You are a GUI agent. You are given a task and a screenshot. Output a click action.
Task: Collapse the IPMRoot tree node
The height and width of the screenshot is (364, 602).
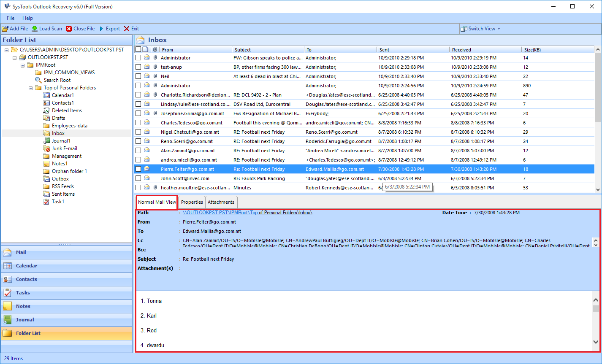[22, 65]
